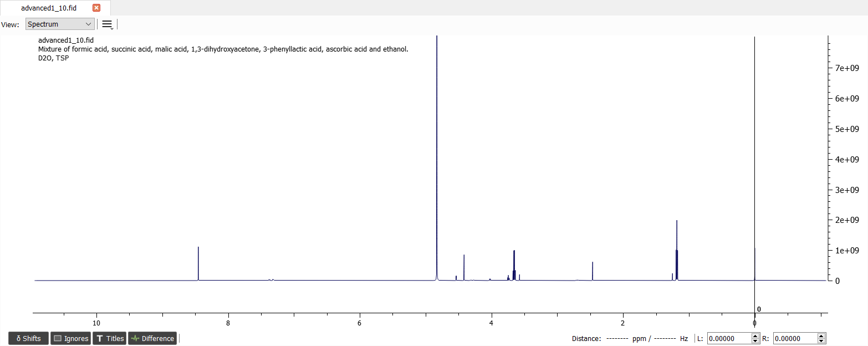The height and width of the screenshot is (346, 868).
Task: Click the R distance input field
Action: point(795,338)
